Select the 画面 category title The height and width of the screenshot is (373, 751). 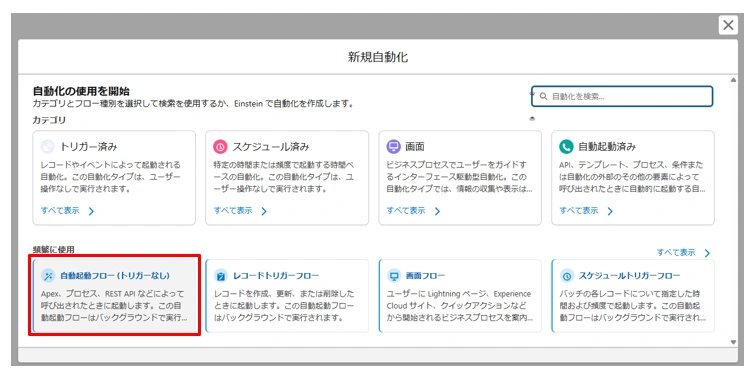point(415,147)
